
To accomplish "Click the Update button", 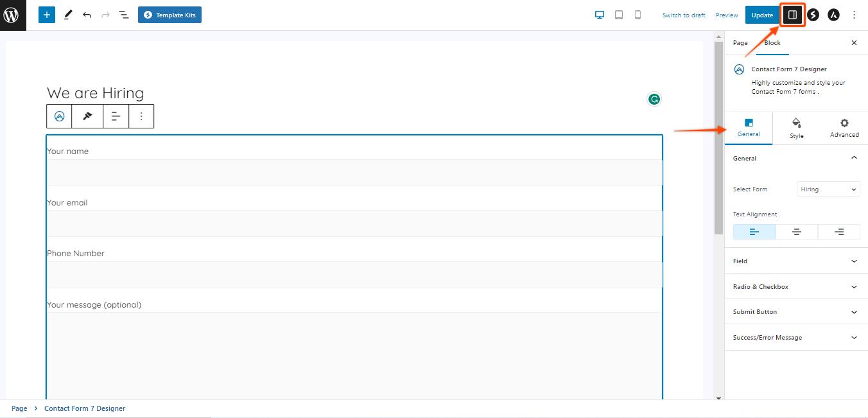I will [762, 15].
